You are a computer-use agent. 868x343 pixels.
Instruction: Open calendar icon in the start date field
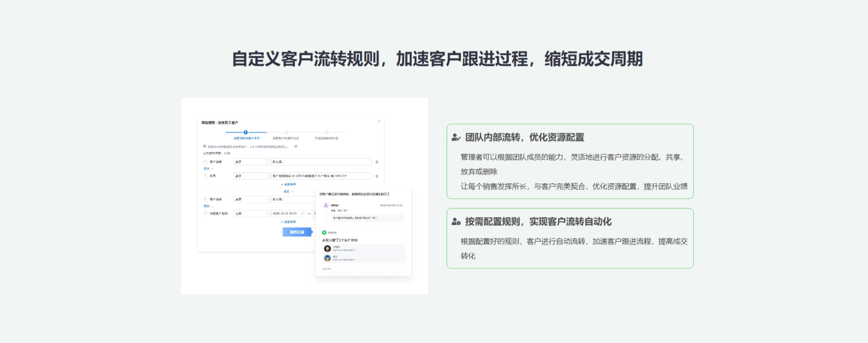(x=302, y=214)
